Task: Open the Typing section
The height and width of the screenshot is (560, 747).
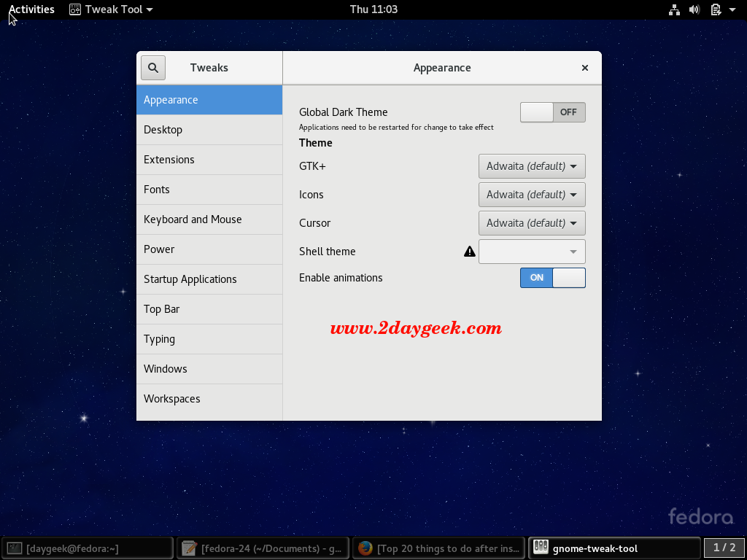Action: [209, 339]
